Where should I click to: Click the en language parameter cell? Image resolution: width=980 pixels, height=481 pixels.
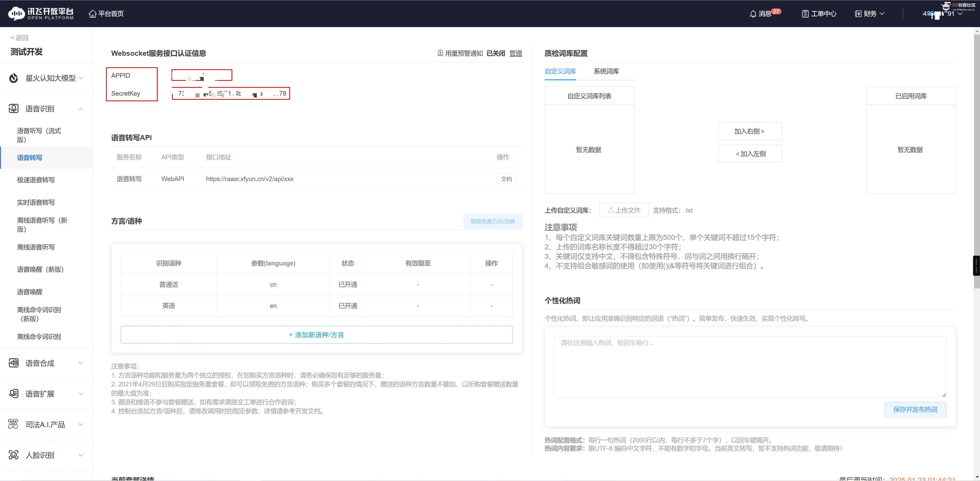tap(273, 305)
